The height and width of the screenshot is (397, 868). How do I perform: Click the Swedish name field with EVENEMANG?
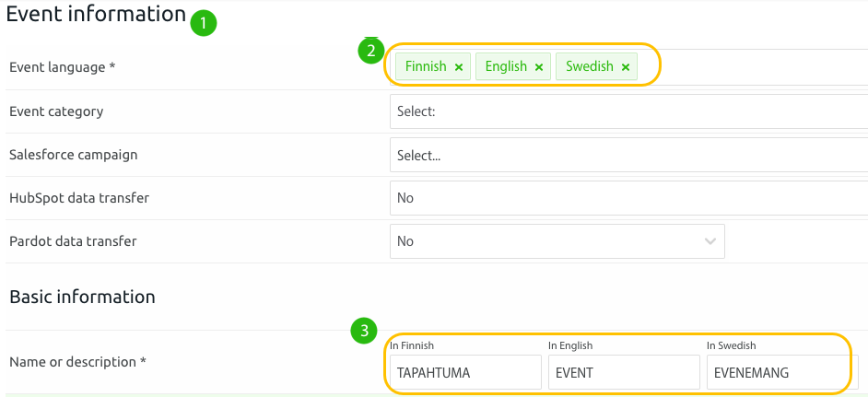(x=782, y=373)
